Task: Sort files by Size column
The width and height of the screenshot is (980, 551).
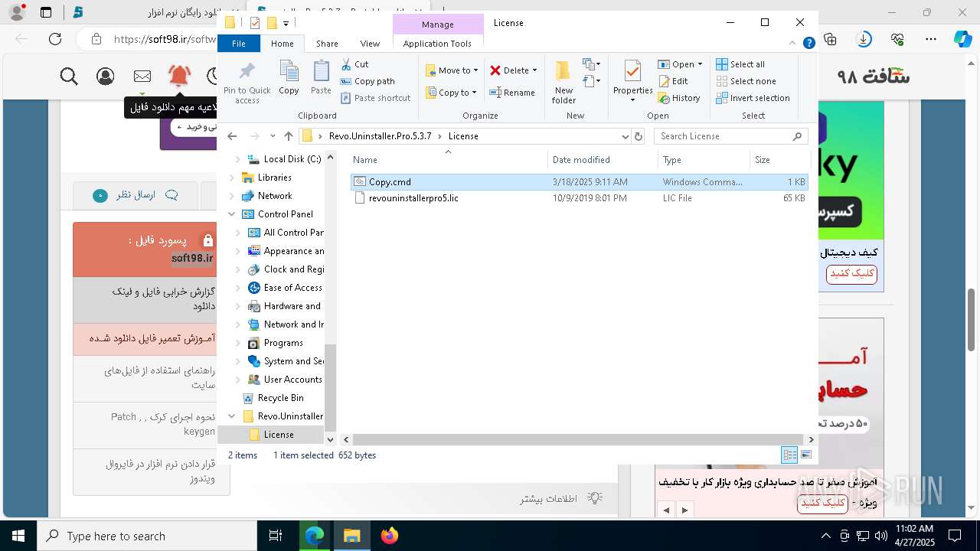Action: point(779,160)
